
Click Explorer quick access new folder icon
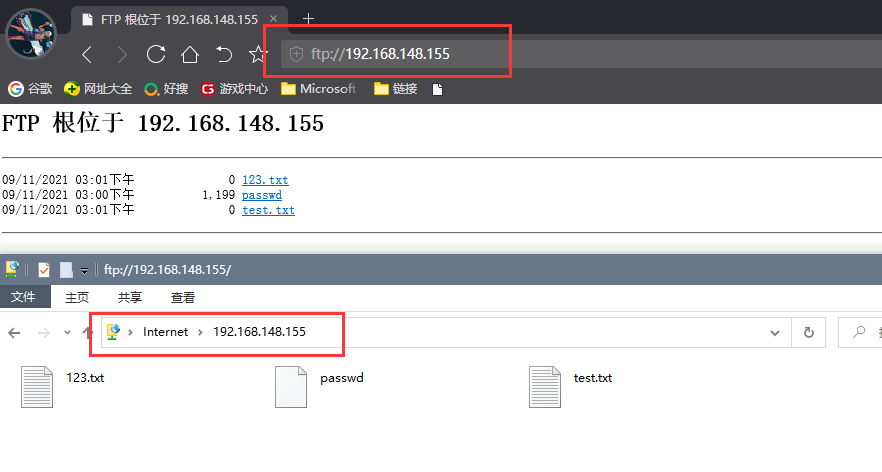click(66, 269)
